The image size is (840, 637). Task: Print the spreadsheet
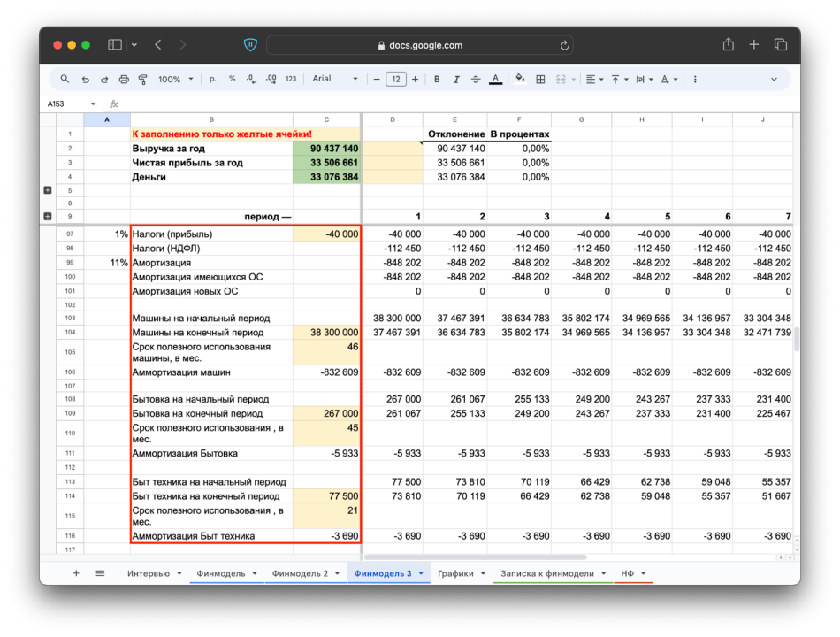pyautogui.click(x=124, y=80)
